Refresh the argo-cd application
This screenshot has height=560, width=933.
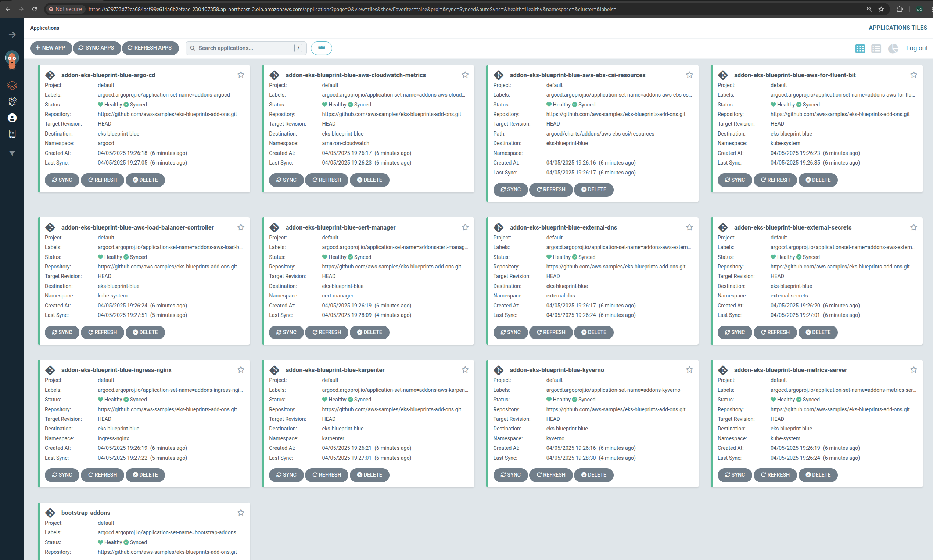click(x=102, y=180)
